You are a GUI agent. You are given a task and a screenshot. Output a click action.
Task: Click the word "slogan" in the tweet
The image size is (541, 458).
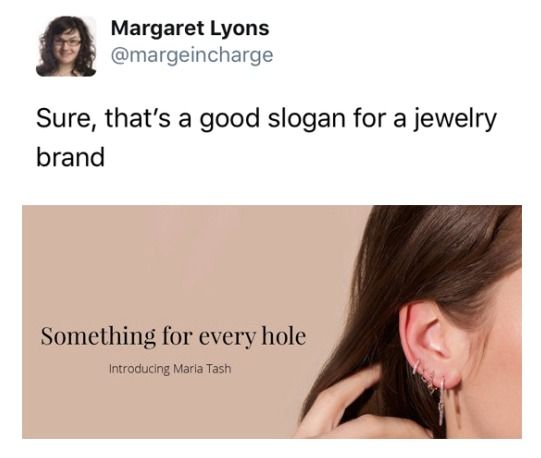click(306, 120)
